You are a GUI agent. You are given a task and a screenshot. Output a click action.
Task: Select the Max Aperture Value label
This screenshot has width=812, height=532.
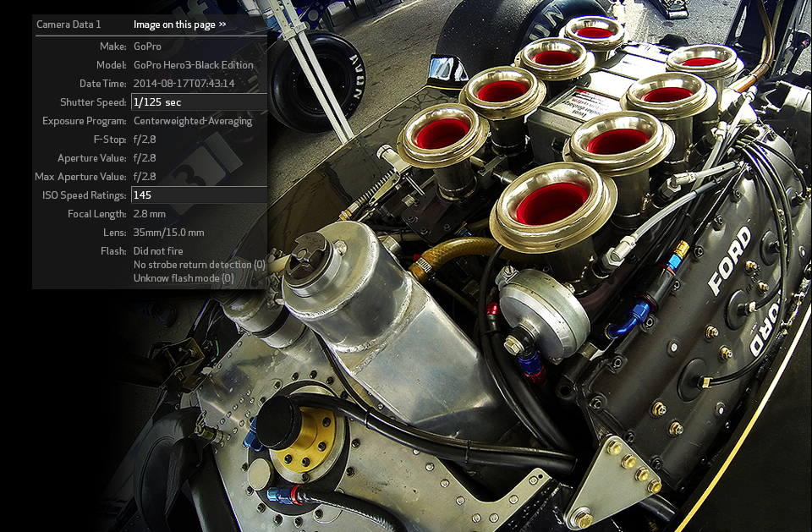click(80, 177)
